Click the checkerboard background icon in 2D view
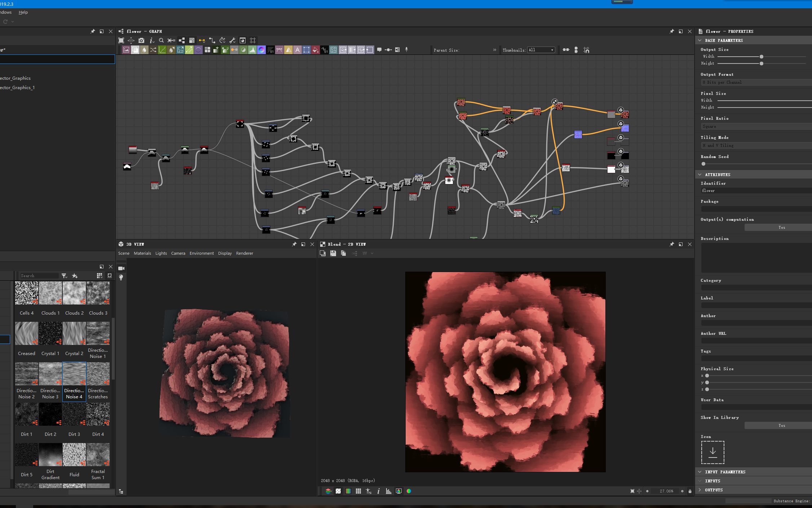 (x=338, y=491)
